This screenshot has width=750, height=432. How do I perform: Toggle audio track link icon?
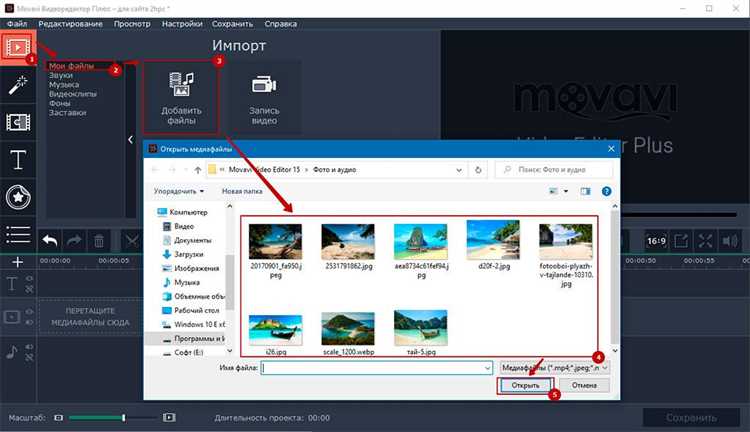coord(29,357)
